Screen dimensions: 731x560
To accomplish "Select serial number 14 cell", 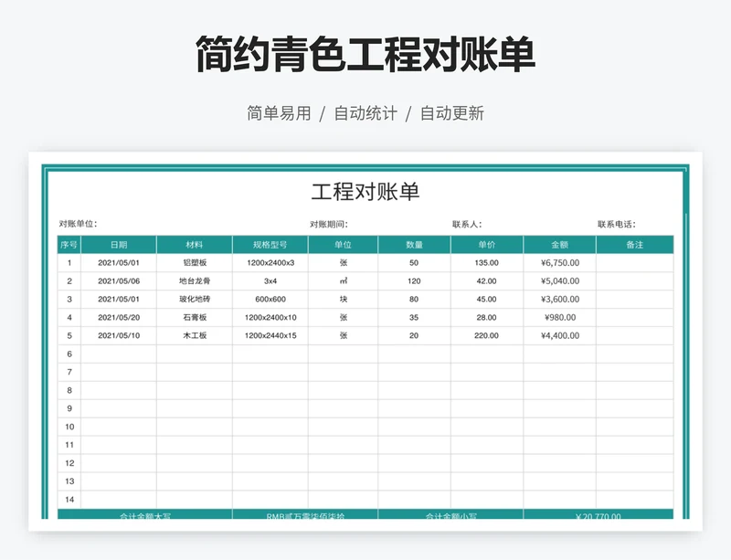I will (69, 500).
